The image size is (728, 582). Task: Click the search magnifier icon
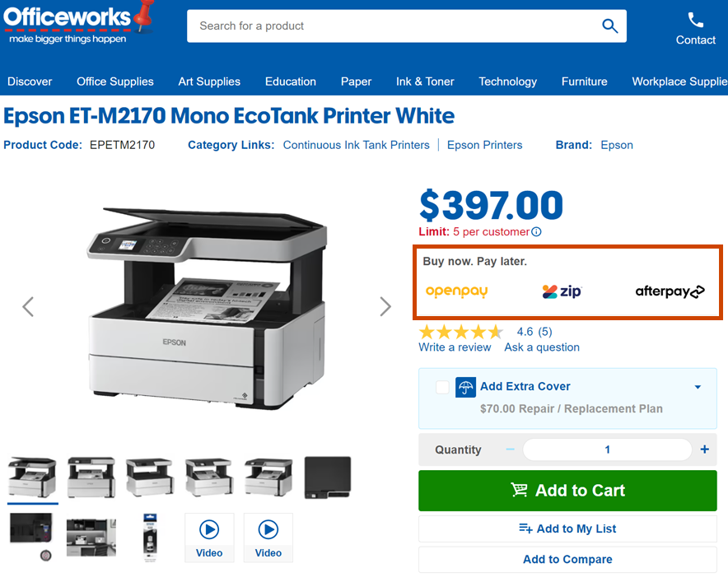pyautogui.click(x=609, y=26)
